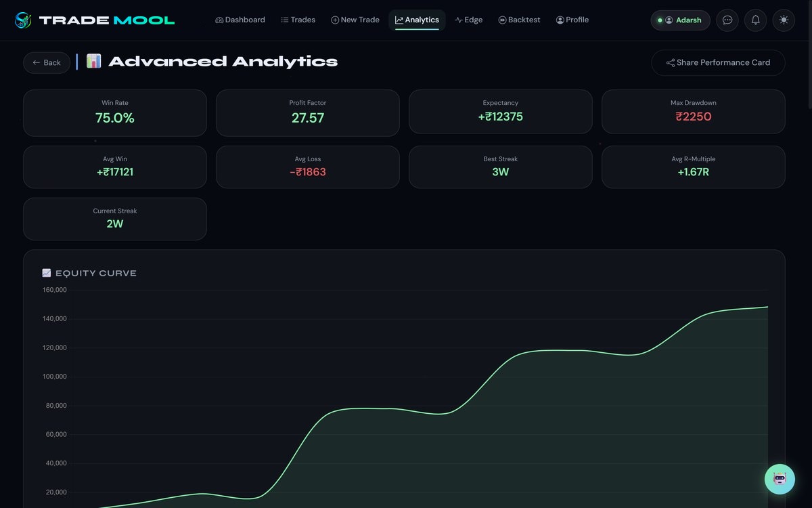Screen dimensions: 812x508
Task: Click the Best Streak 3W card
Action: pos(501,167)
